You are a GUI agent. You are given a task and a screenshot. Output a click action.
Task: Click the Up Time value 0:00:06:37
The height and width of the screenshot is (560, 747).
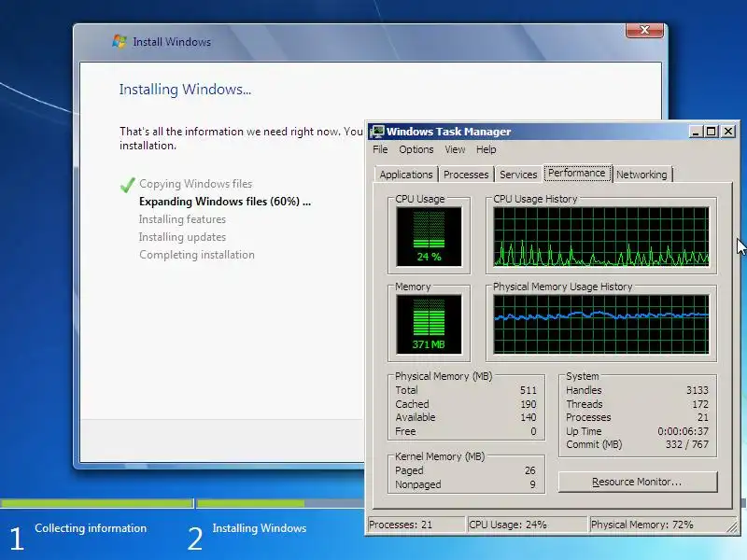pyautogui.click(x=684, y=431)
